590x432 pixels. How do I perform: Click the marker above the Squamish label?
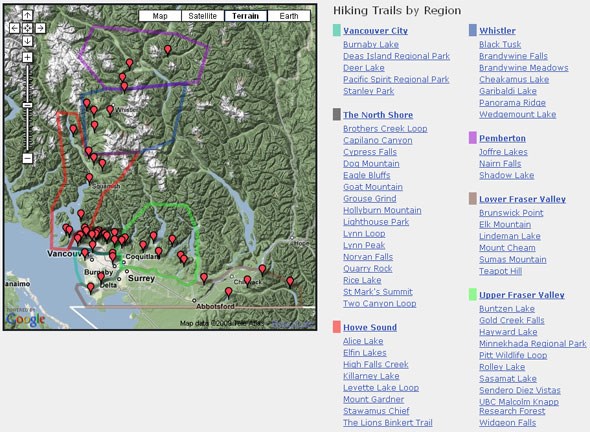[x=89, y=178]
